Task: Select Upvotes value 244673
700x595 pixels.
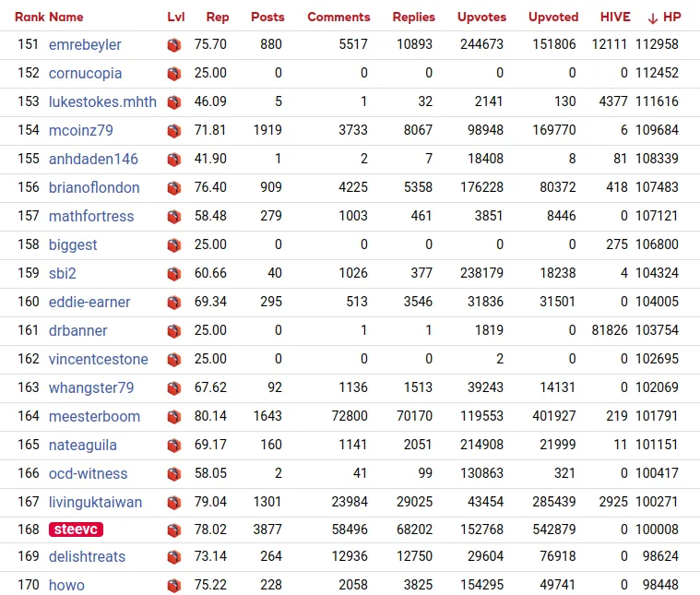Action: point(481,44)
